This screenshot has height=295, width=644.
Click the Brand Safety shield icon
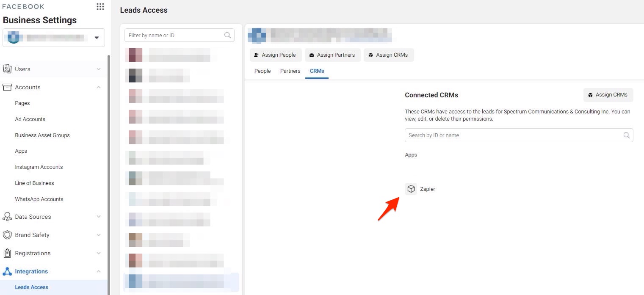pyautogui.click(x=7, y=235)
